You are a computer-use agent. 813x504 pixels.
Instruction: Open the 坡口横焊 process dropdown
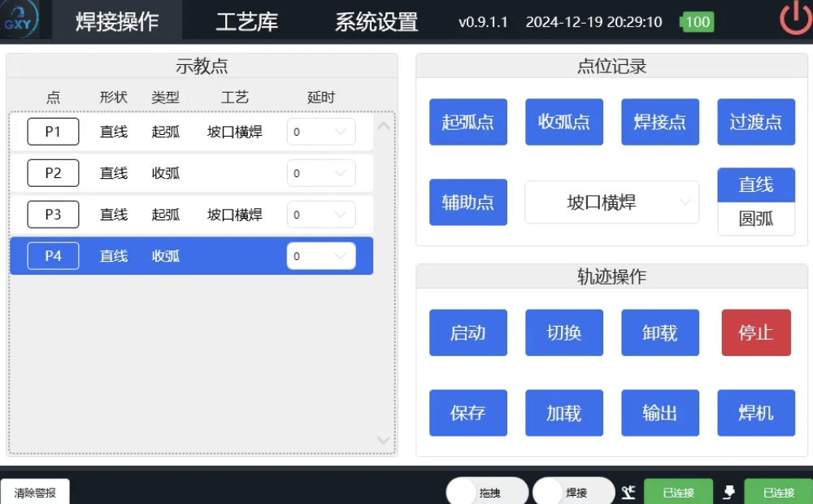tap(611, 202)
